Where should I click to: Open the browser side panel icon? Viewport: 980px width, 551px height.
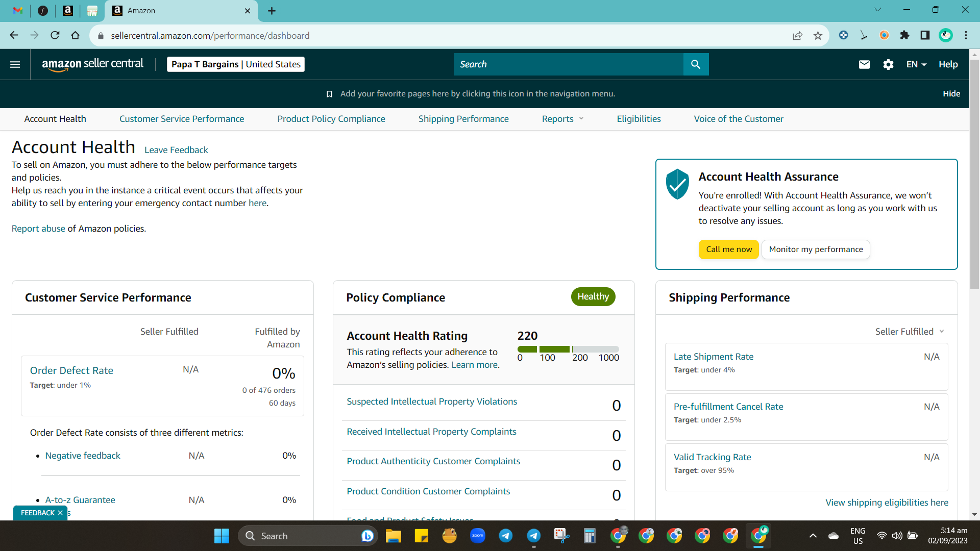pos(925,35)
